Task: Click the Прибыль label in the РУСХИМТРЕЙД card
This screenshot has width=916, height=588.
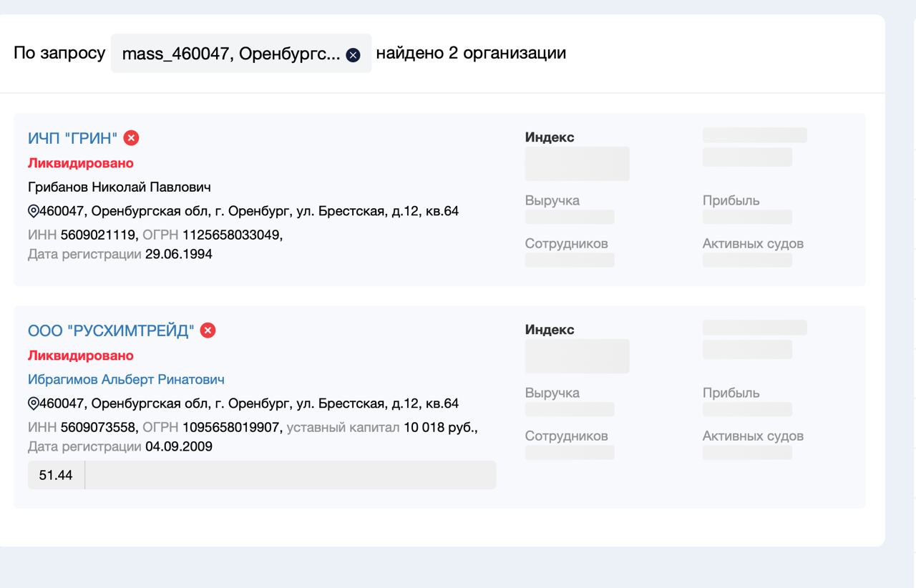Action: pyautogui.click(x=731, y=393)
